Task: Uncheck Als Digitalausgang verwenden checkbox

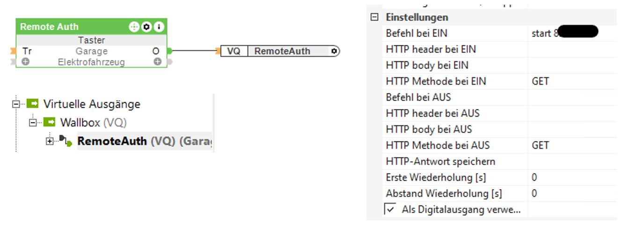Action: click(389, 209)
